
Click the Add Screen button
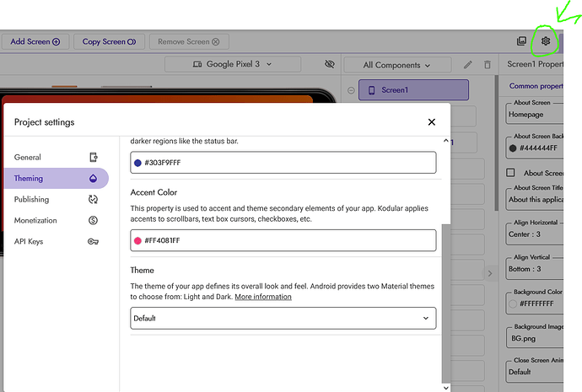pos(35,41)
